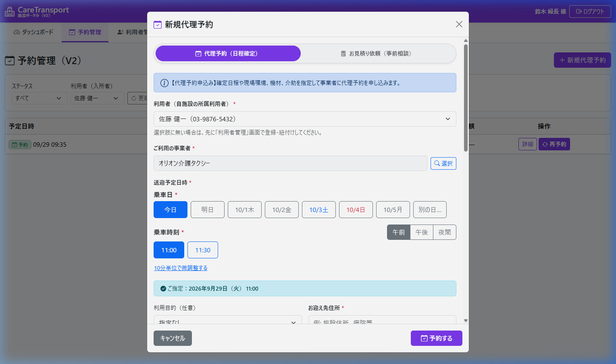This screenshot has width=616, height=364.
Task: Click the CareTransport building logo icon
Action: (10, 12)
